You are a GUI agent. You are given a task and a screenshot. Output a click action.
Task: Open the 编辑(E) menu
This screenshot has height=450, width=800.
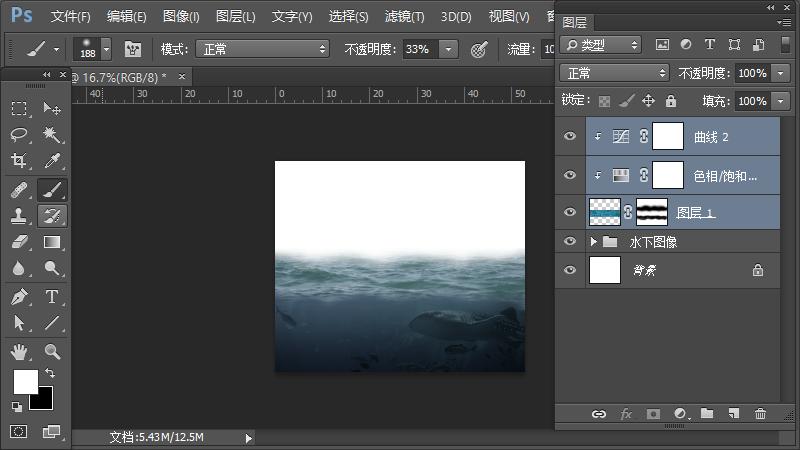tap(127, 16)
